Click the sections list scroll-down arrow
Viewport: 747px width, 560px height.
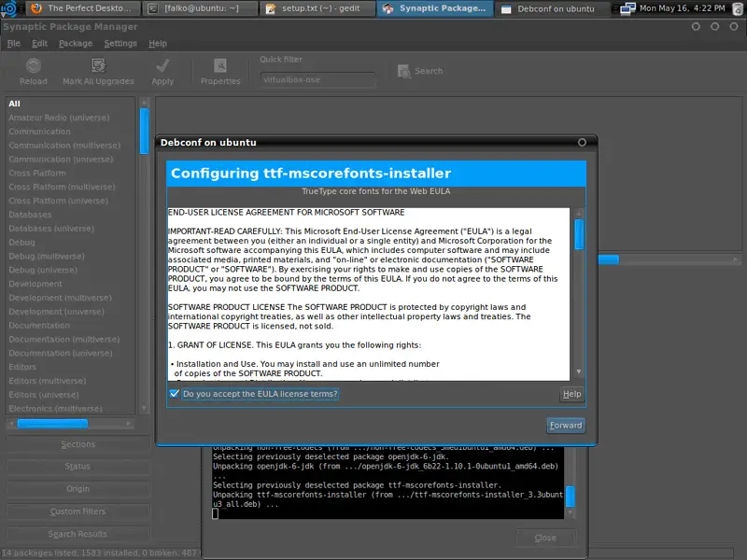144,409
